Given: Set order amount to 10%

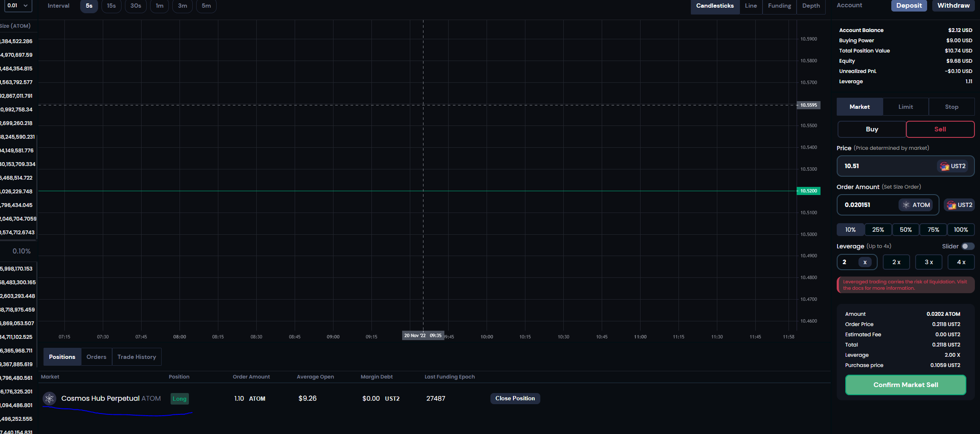Looking at the screenshot, I should point(850,230).
